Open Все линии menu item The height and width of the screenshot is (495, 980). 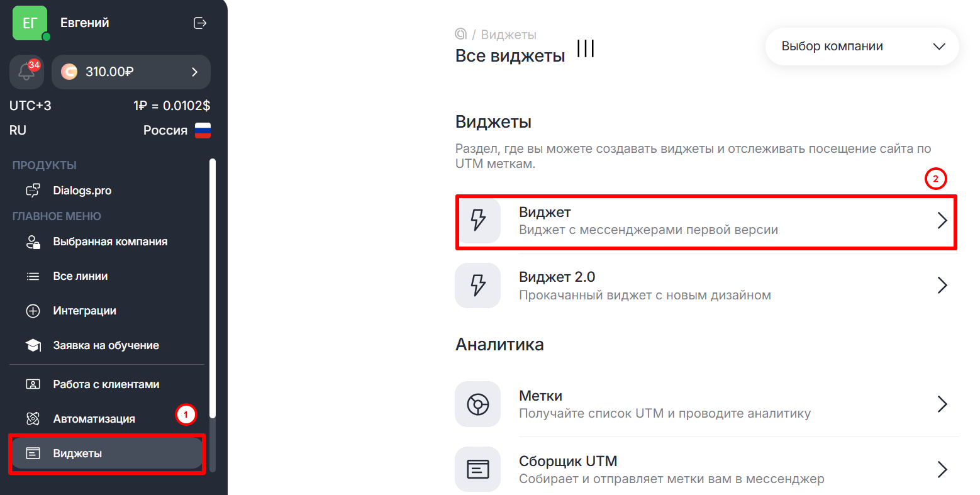click(x=81, y=276)
